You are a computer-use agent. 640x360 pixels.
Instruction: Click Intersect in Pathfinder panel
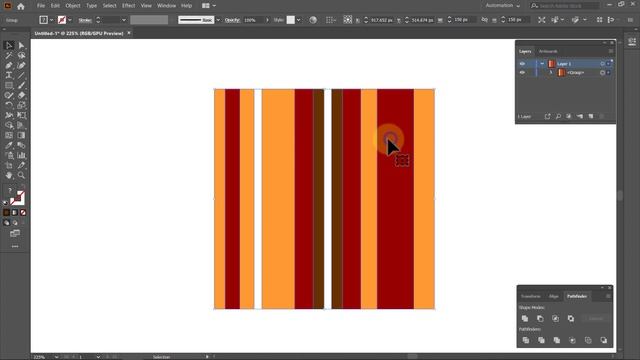[x=556, y=318]
